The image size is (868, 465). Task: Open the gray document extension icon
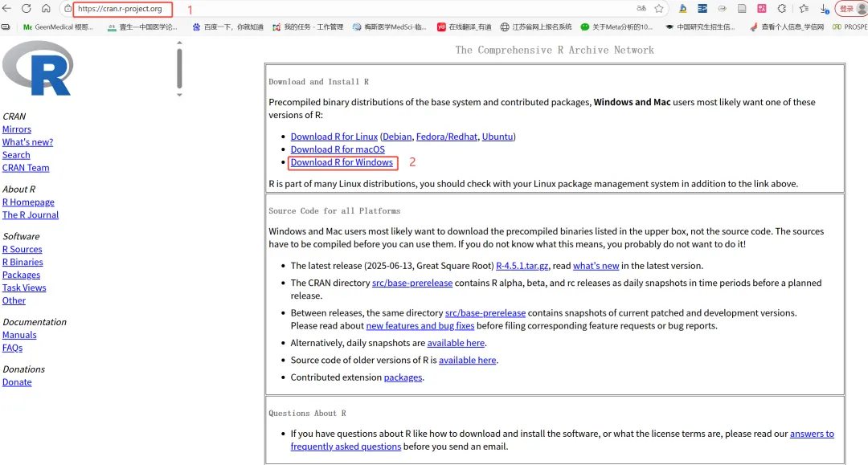point(742,8)
